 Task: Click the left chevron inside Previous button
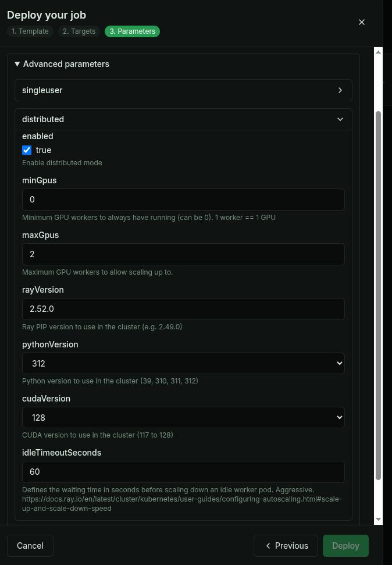click(268, 546)
